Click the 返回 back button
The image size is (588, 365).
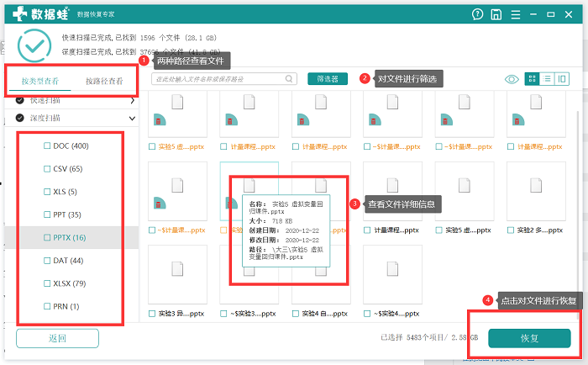tap(57, 338)
